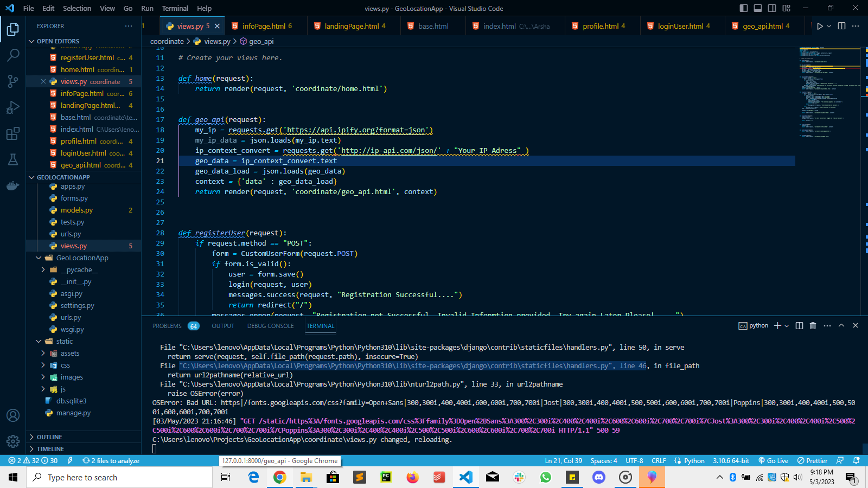Open the Run and Debug view
Screen dimensions: 868x488
point(13,107)
